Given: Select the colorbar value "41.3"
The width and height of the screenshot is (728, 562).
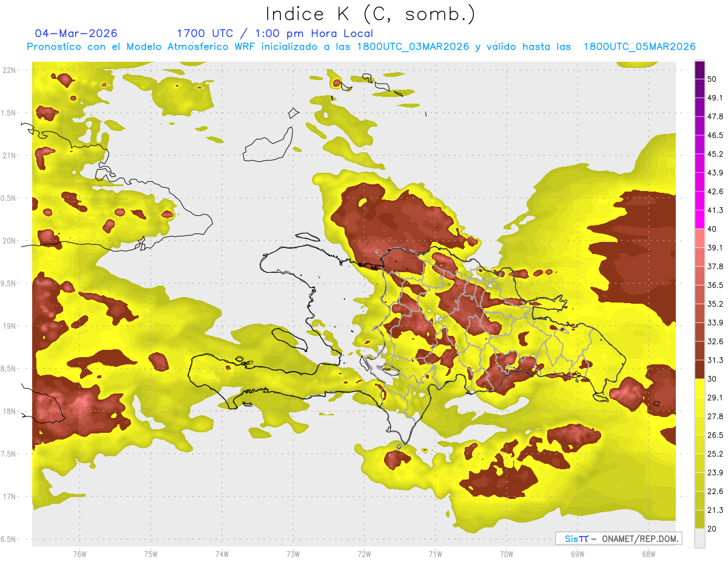Looking at the screenshot, I should point(715,210).
